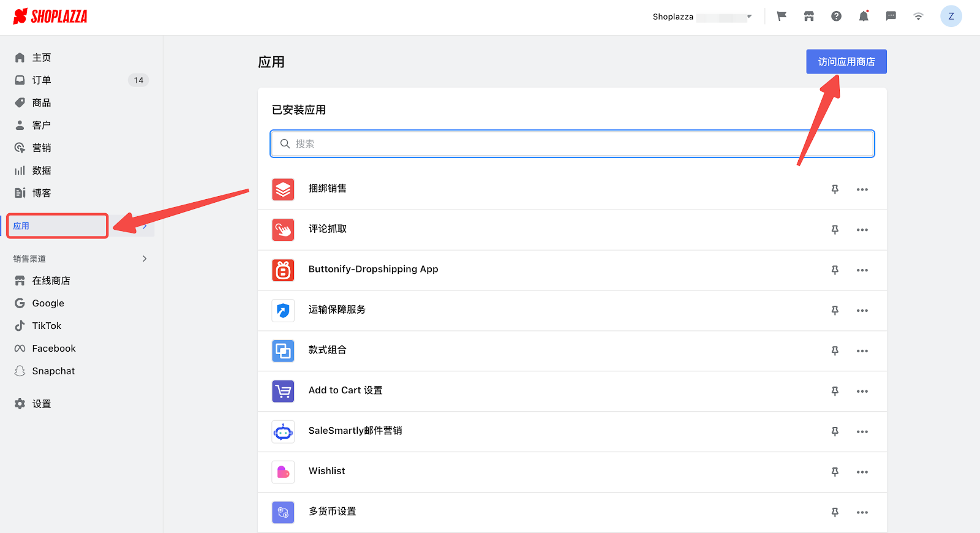This screenshot has height=533, width=980.
Task: Open the Wishlist app name link
Action: coord(327,471)
